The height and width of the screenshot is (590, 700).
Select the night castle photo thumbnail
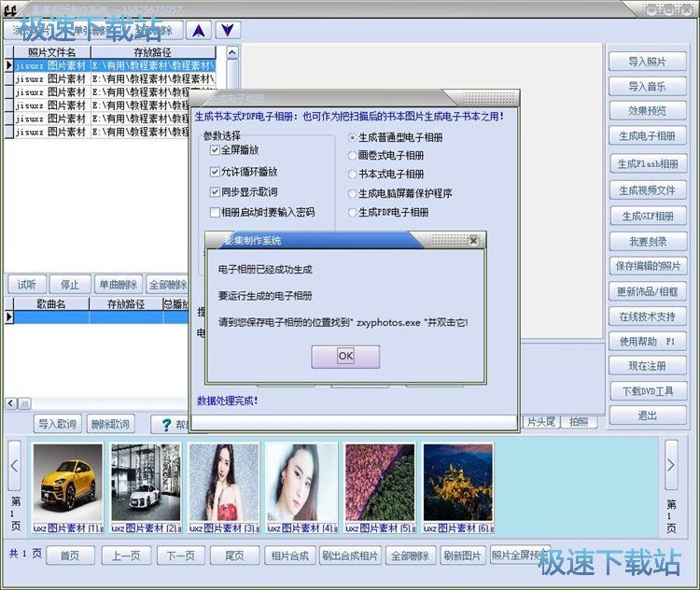(457, 482)
